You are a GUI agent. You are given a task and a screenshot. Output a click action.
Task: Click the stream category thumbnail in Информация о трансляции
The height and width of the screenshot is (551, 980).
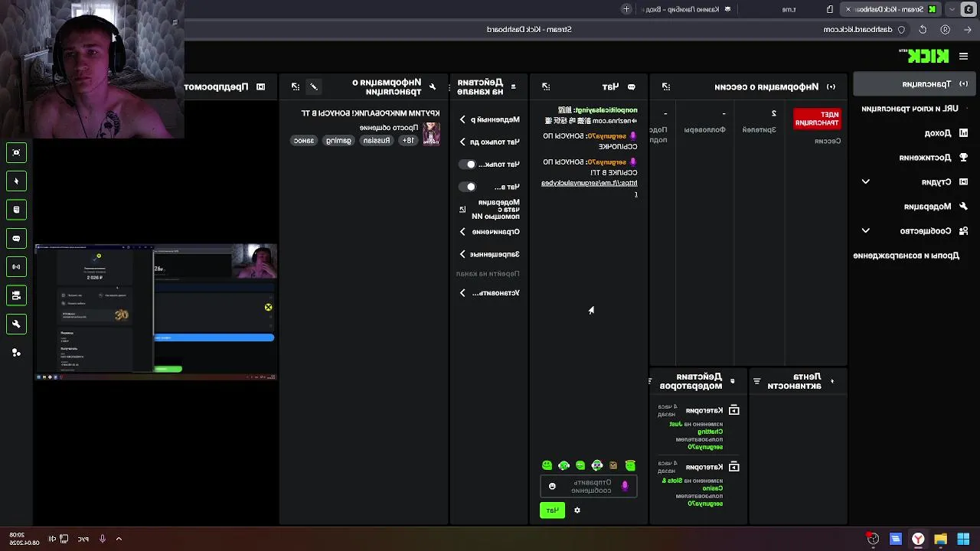432,134
